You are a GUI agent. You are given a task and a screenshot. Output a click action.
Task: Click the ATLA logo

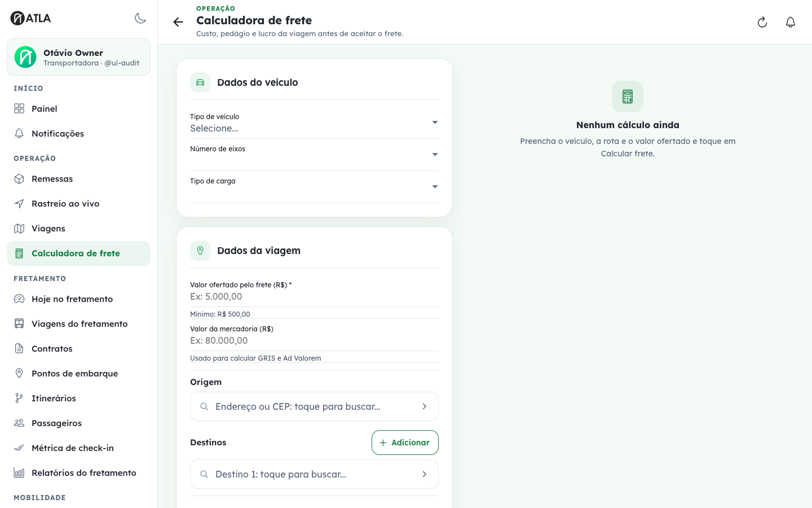click(x=31, y=18)
